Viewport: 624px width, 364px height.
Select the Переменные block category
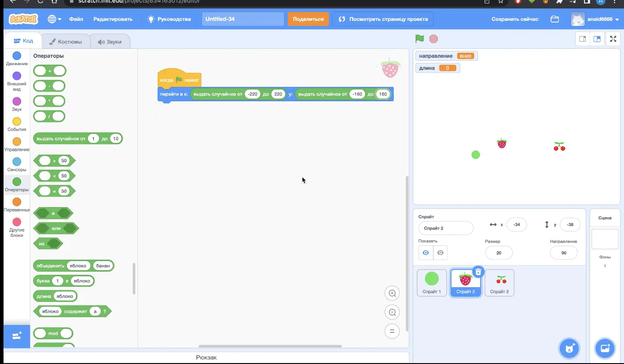point(17,205)
